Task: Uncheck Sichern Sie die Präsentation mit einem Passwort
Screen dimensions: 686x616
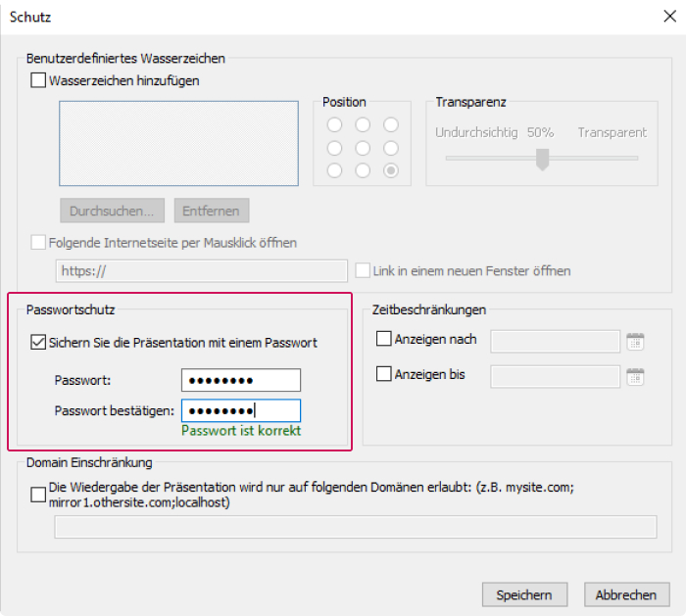Action: pyautogui.click(x=38, y=343)
